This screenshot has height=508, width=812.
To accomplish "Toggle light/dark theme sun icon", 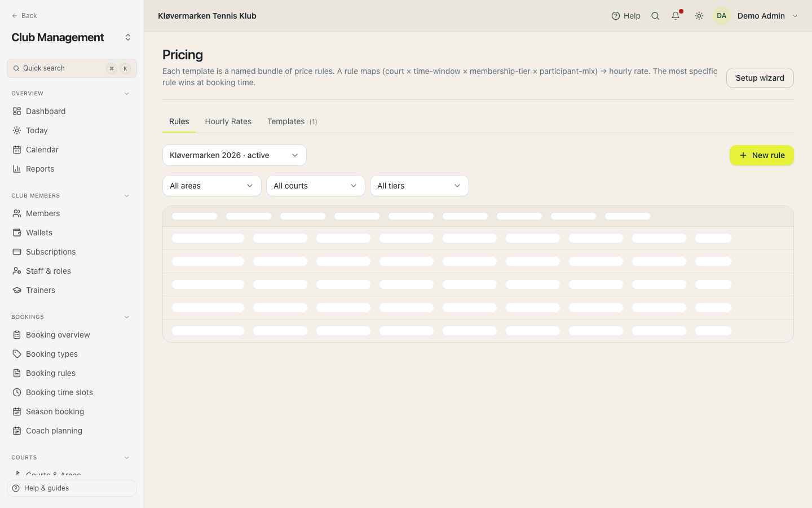I will point(699,16).
